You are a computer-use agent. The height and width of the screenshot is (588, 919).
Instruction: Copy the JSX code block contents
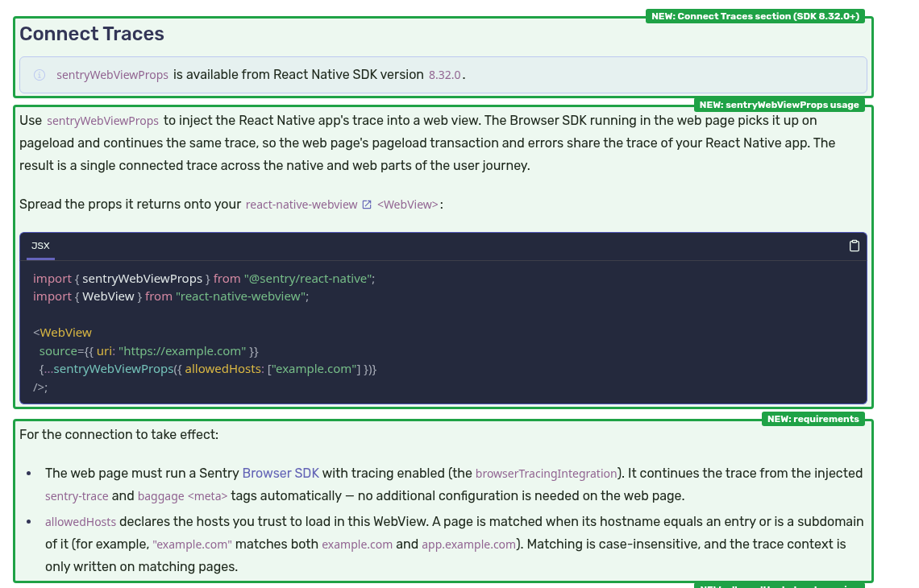coord(854,246)
